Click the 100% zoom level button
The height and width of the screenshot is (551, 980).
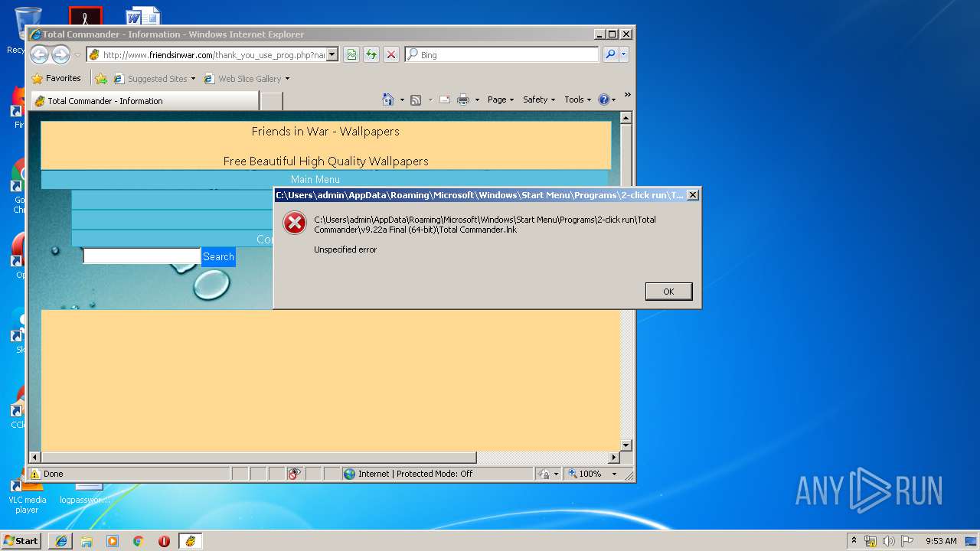(584, 474)
